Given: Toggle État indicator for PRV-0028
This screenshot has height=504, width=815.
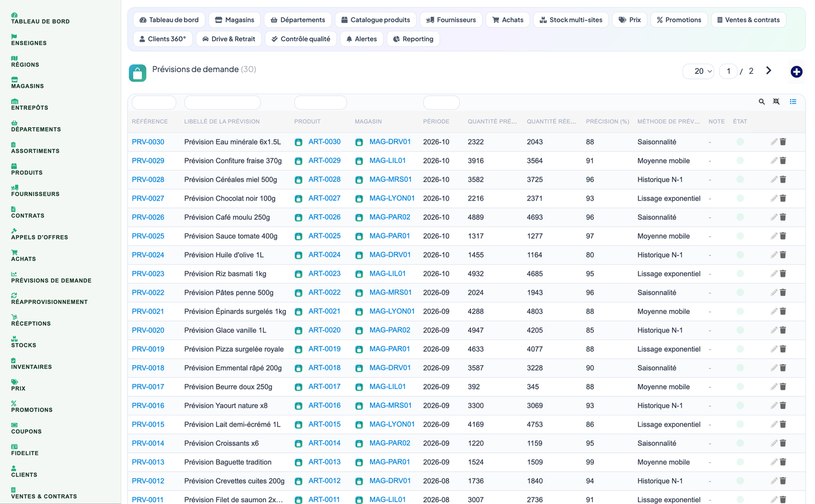Looking at the screenshot, I should pos(740,179).
